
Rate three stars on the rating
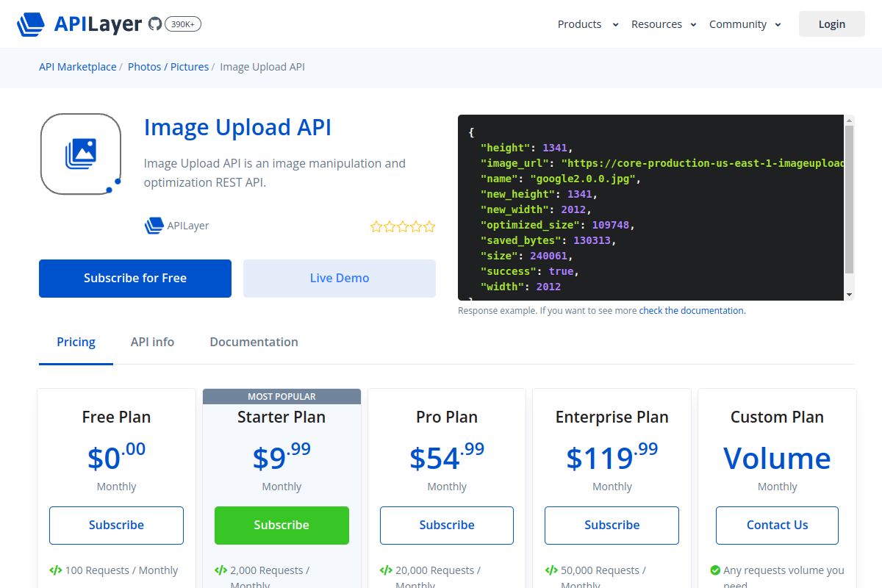tap(403, 226)
